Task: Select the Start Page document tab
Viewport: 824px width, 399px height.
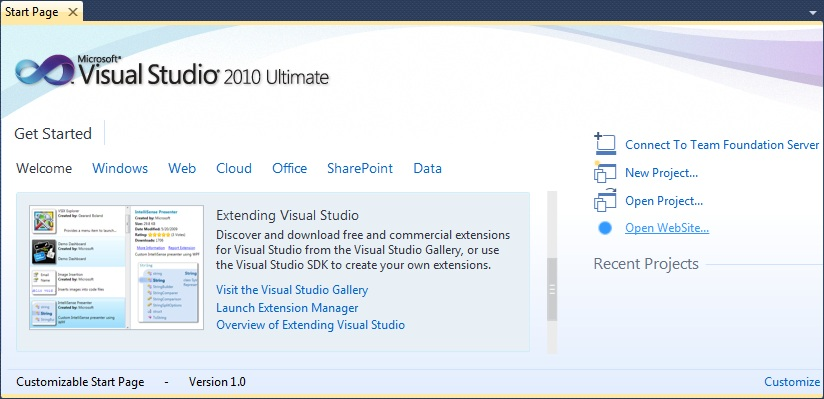Action: (42, 12)
